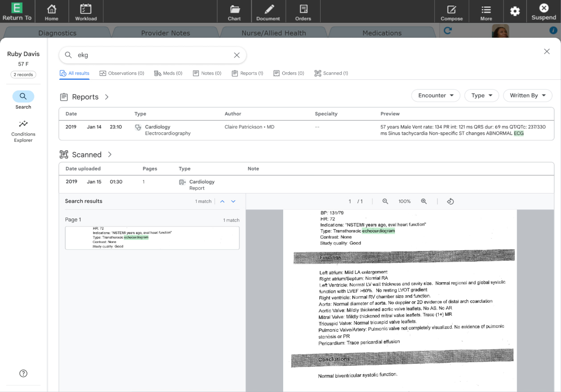This screenshot has width=561, height=392.
Task: Click author Claire Patrickson MD
Action: pos(249,127)
